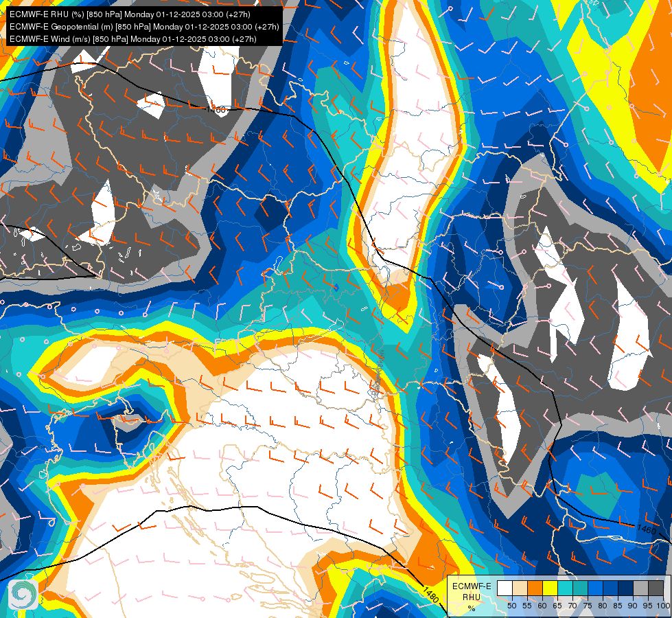Choose the teal 70-75 legend swatch
Screen dimensions: 672x618
[580, 588]
